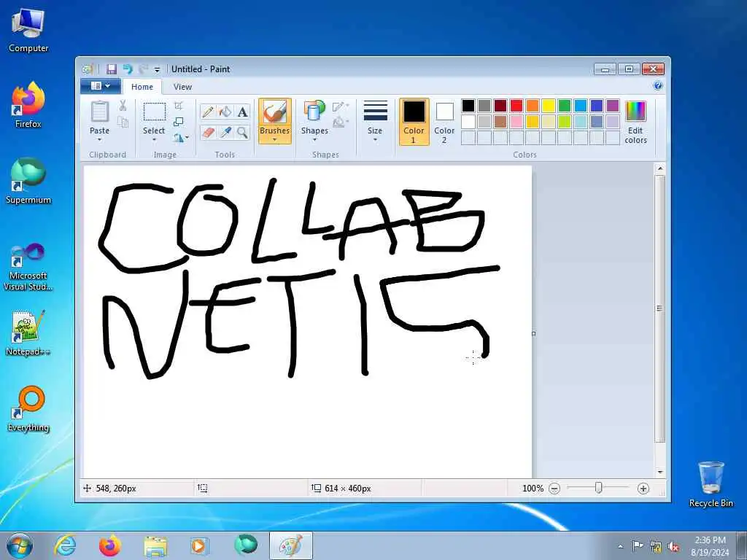The height and width of the screenshot is (560, 747).
Task: Click the zoom out minus button
Action: coord(554,488)
